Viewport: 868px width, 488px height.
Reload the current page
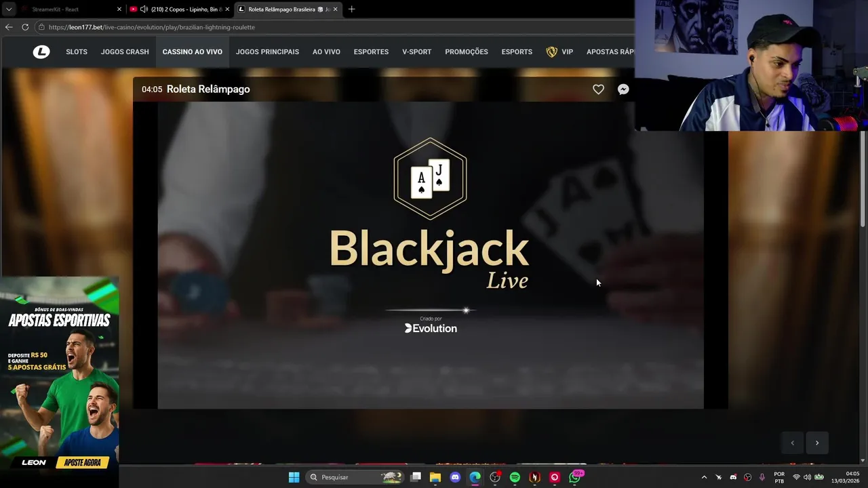tap(25, 27)
